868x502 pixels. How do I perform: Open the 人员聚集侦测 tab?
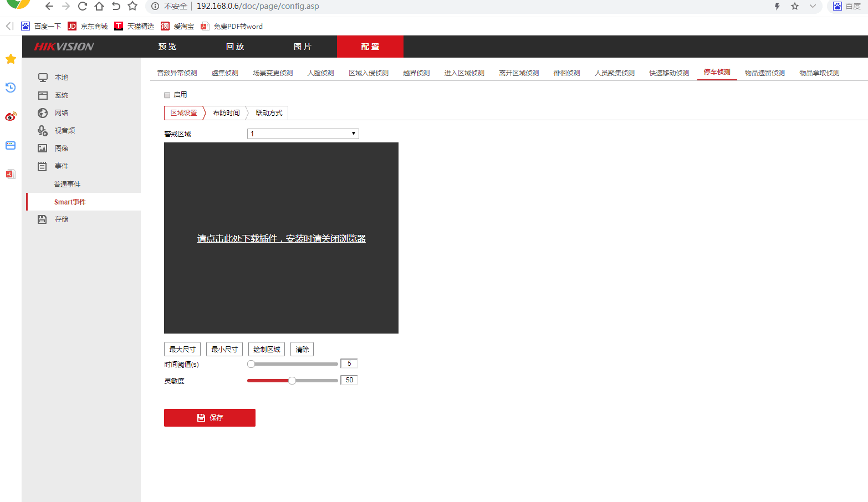615,73
